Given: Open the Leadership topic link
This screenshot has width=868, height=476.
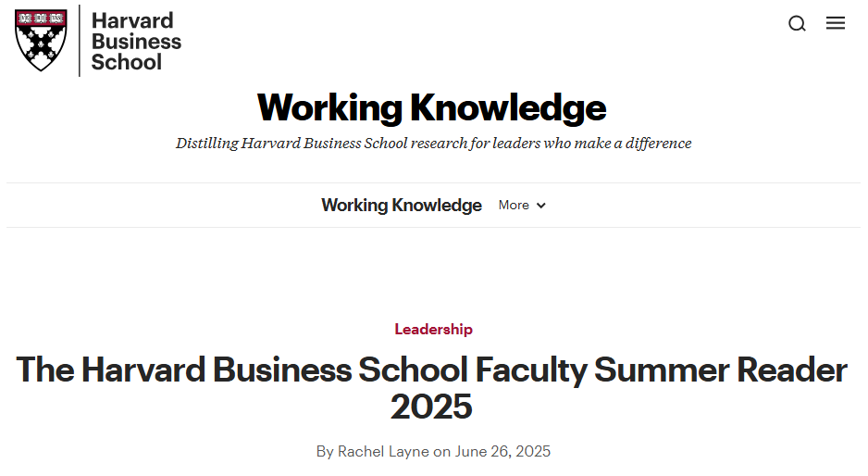Looking at the screenshot, I should [433, 329].
